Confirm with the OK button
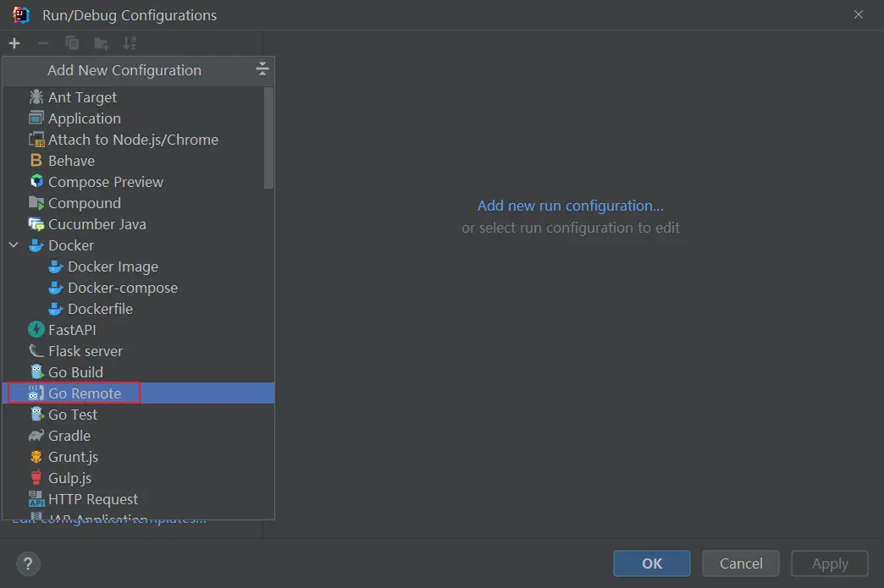Screen dimensions: 884x588 pyautogui.click(x=652, y=563)
